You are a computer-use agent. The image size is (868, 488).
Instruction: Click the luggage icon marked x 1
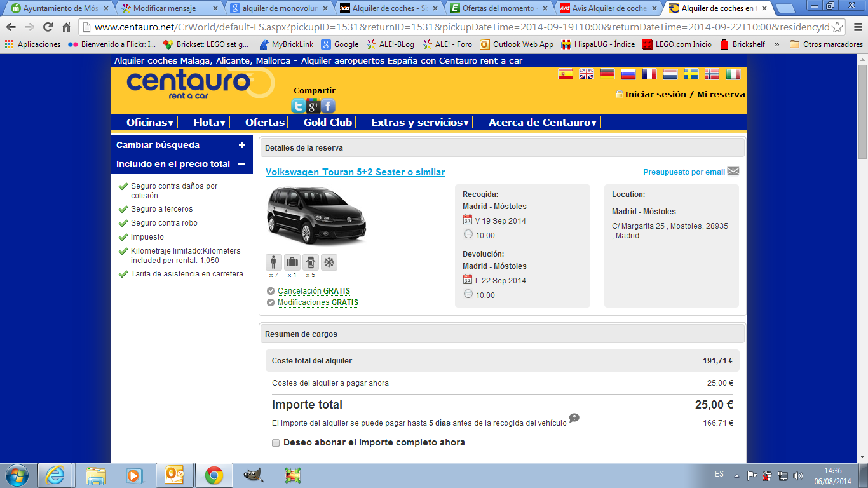point(292,262)
